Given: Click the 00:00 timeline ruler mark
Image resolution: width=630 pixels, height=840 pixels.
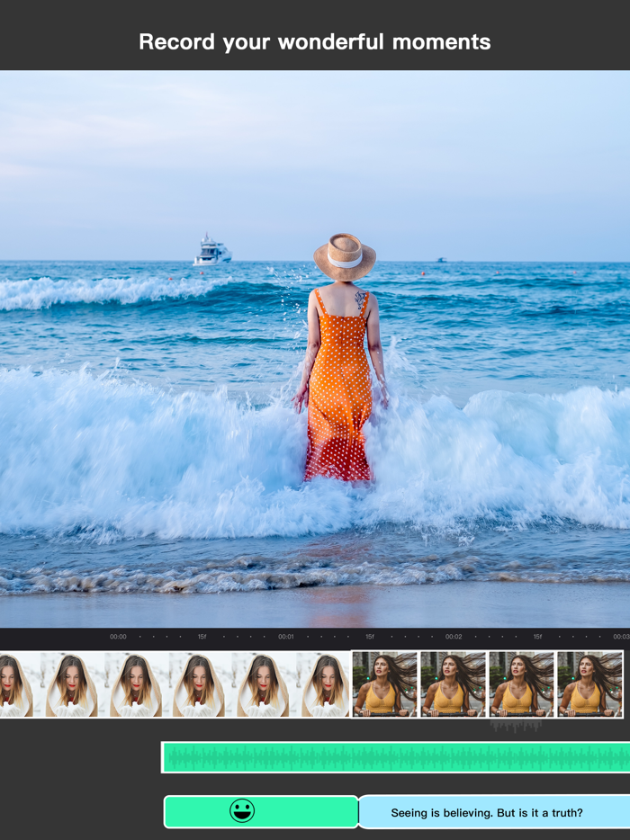Looking at the screenshot, I should [118, 637].
